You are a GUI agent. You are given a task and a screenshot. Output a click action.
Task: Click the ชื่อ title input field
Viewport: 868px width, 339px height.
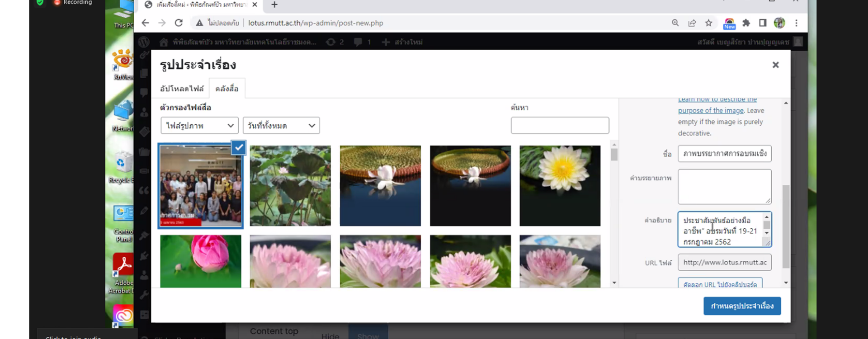724,154
